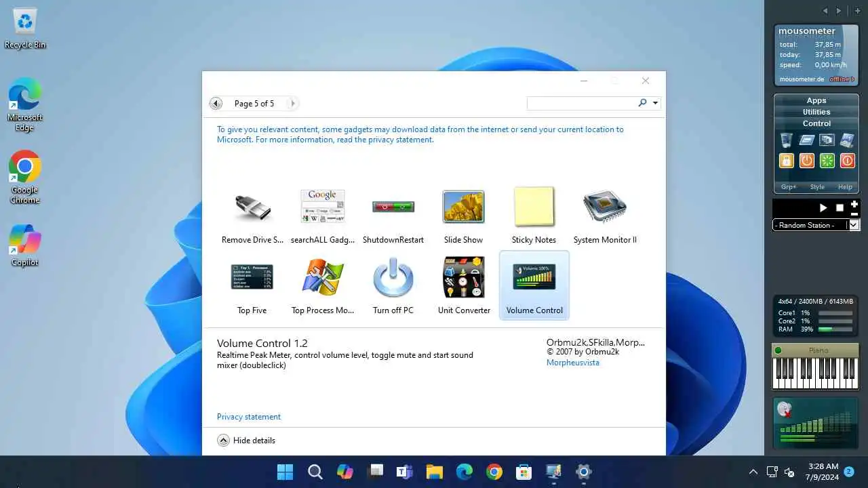The height and width of the screenshot is (488, 868).
Task: Open taskbar Search
Action: (315, 472)
